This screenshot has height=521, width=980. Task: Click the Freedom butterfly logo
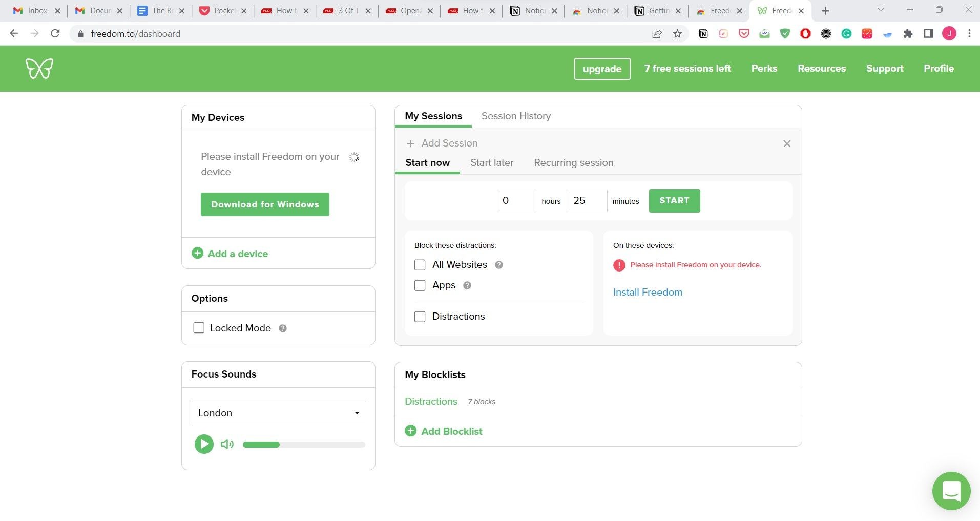pos(39,68)
